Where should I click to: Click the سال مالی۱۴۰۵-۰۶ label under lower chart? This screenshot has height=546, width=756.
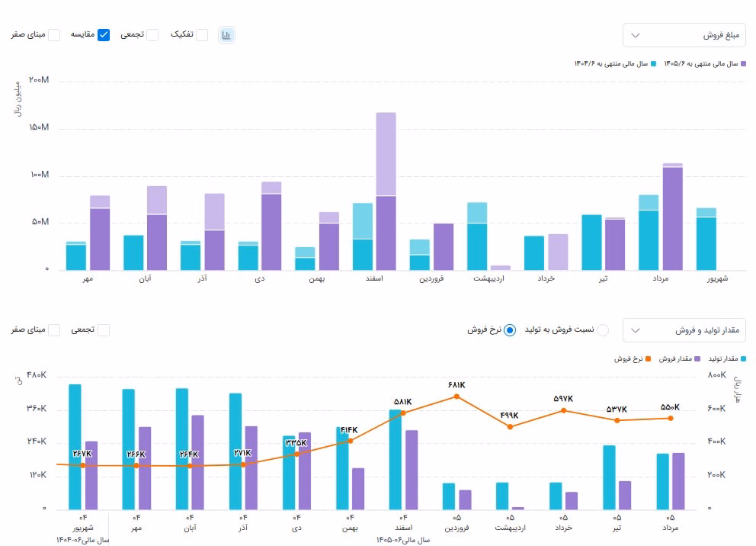coord(403,540)
